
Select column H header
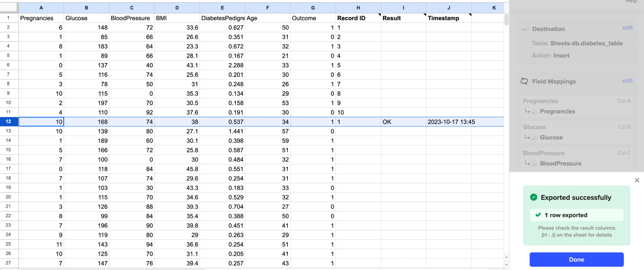358,8
